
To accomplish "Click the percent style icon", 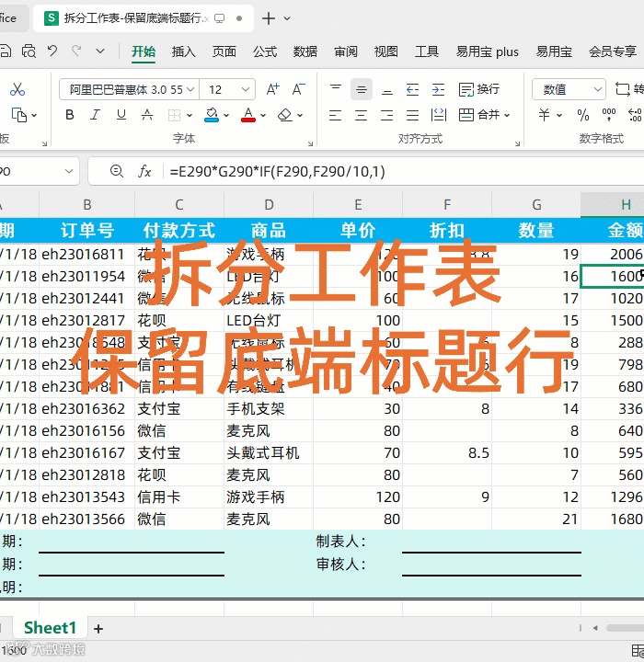I will [583, 115].
